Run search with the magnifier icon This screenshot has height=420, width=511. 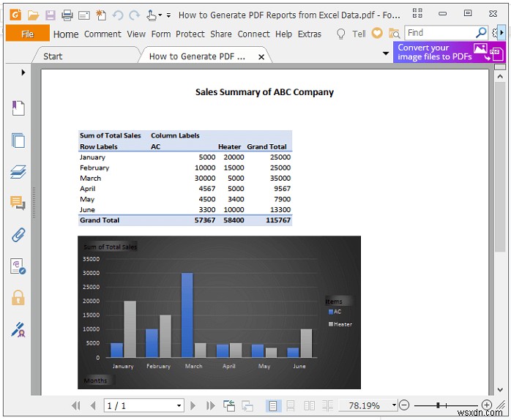pyautogui.click(x=481, y=33)
